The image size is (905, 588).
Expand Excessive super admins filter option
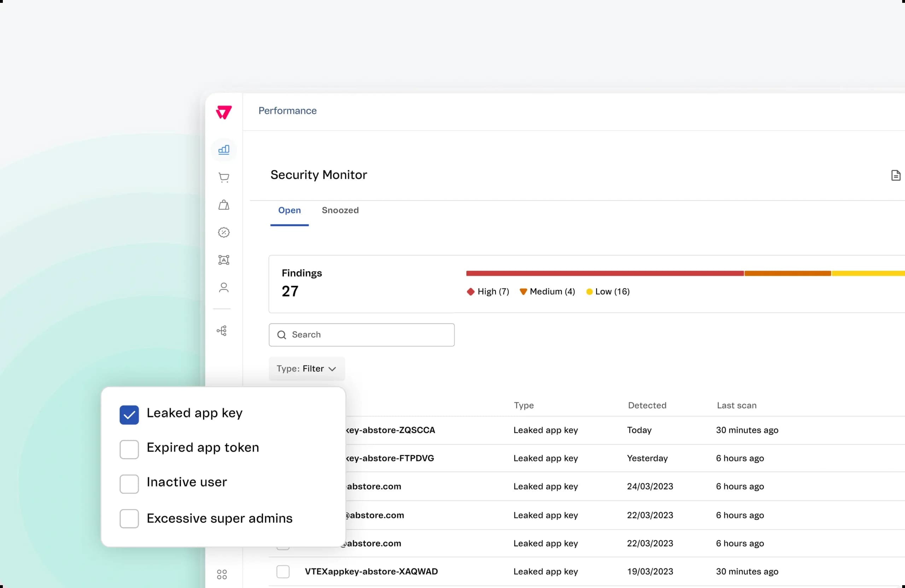(129, 517)
